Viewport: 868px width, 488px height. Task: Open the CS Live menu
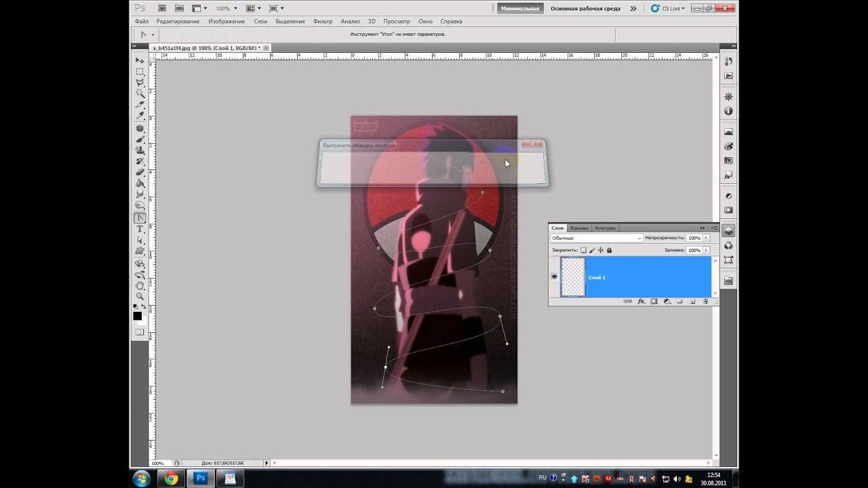[x=667, y=9]
